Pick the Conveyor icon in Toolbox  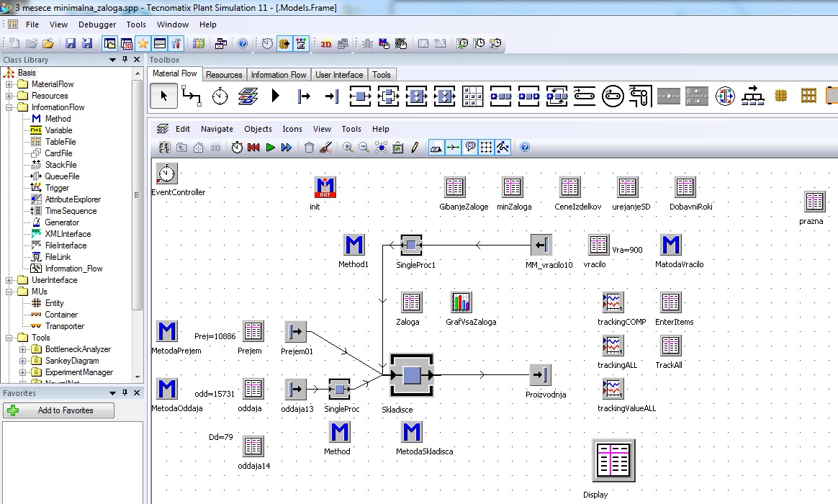(585, 95)
